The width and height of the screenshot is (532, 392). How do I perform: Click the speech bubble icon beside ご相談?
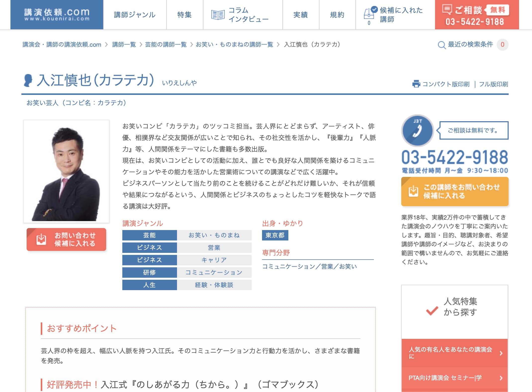[x=447, y=10]
